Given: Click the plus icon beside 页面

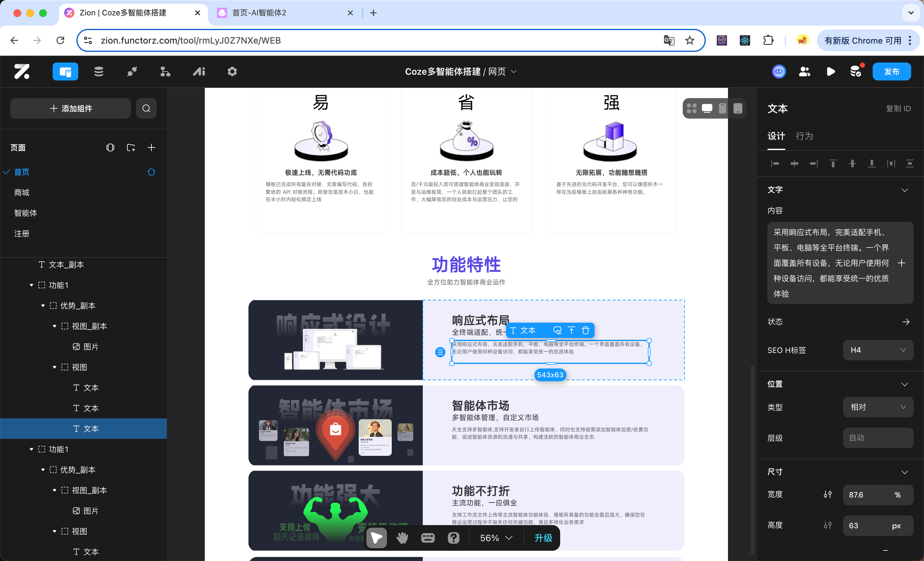Looking at the screenshot, I should [151, 148].
